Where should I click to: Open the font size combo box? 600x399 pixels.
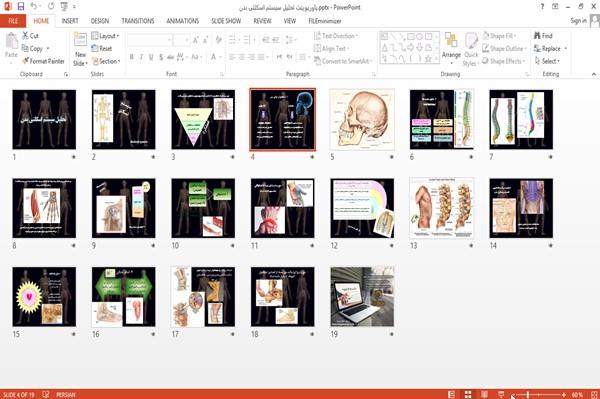pos(181,40)
